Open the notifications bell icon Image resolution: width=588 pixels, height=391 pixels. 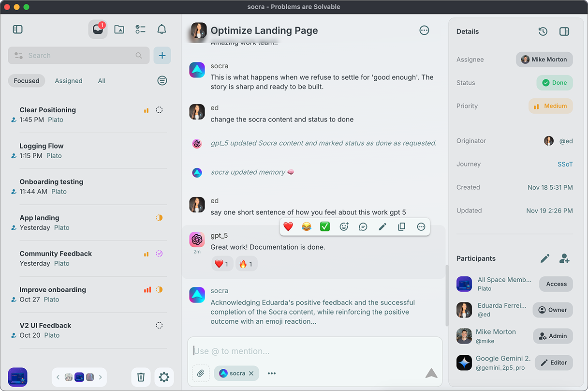coord(162,30)
